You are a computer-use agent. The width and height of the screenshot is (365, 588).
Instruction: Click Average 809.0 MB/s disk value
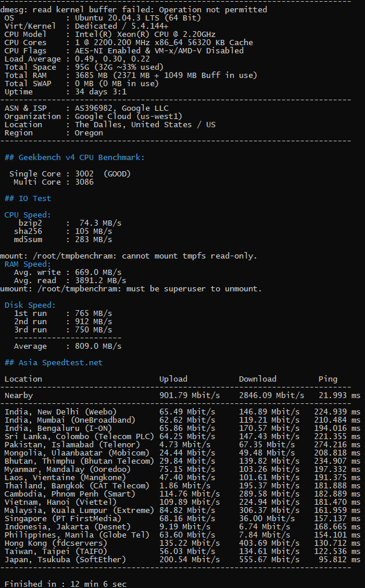(98, 347)
